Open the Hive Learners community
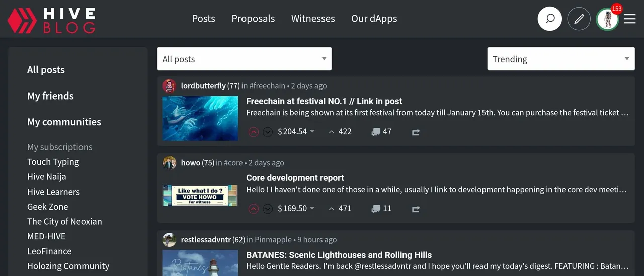 click(53, 192)
